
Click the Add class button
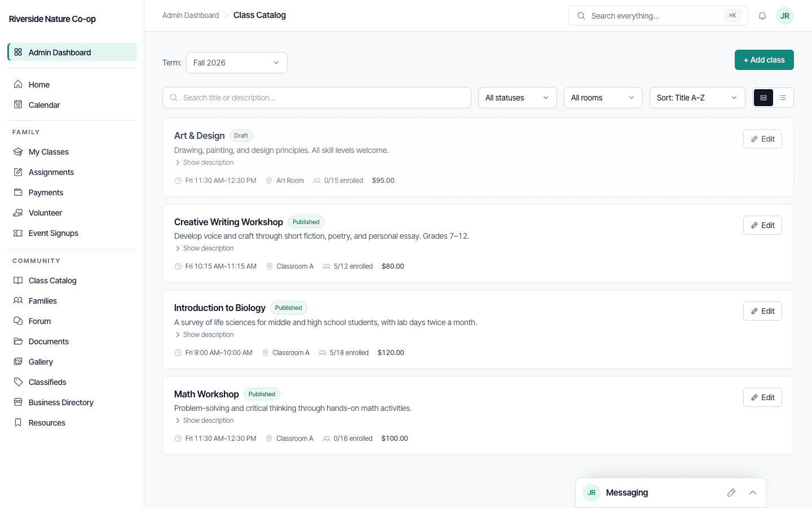coord(764,60)
